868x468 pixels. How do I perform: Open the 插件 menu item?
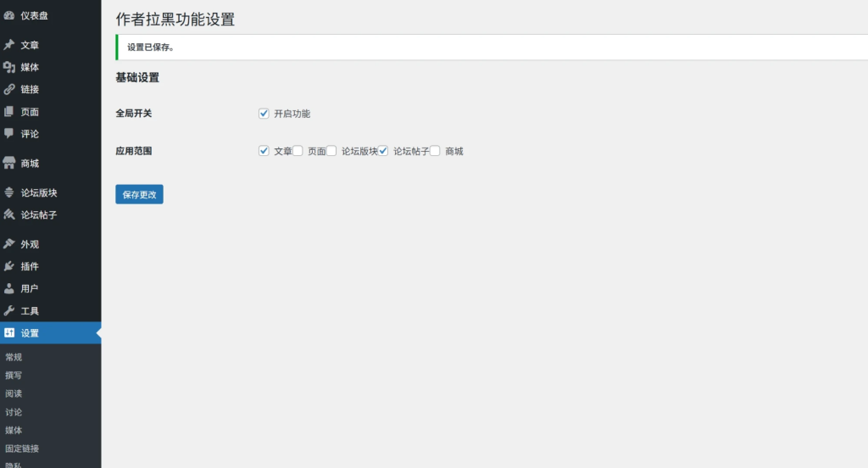(x=50, y=266)
